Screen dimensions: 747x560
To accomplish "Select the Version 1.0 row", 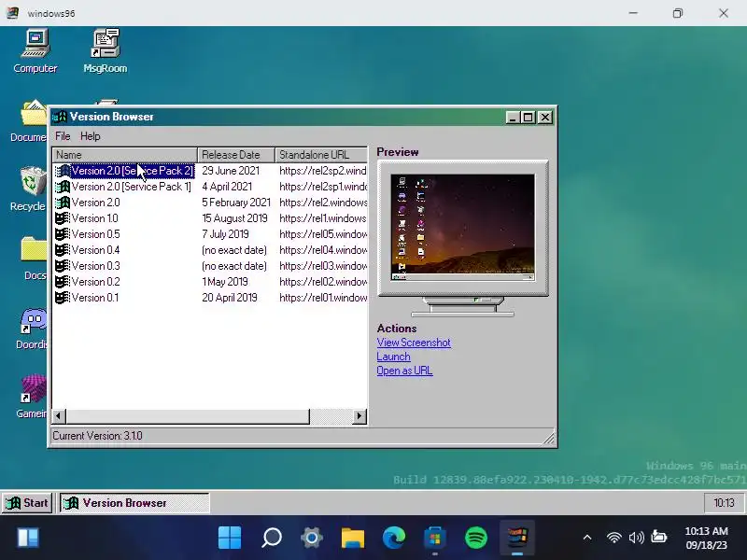I will (209, 218).
